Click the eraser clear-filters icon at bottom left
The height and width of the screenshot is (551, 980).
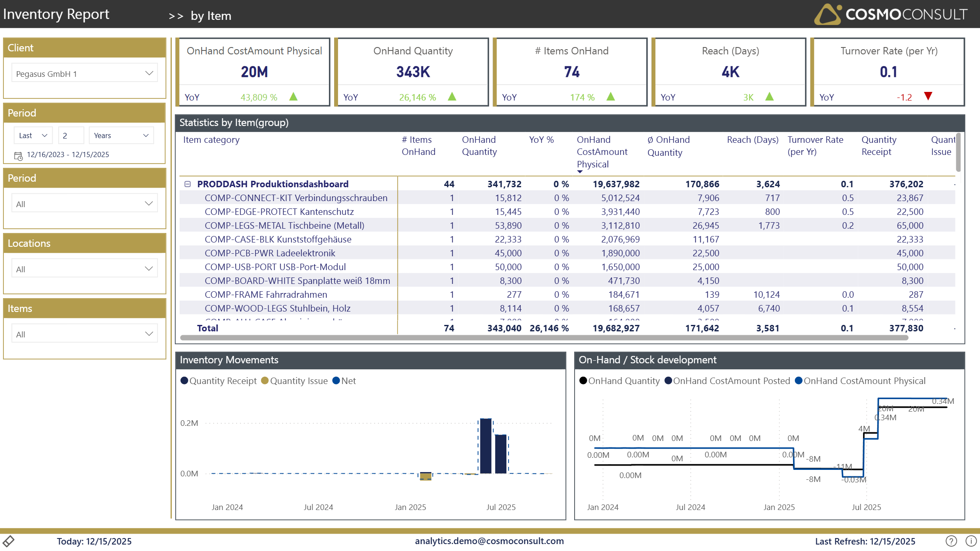[9, 541]
